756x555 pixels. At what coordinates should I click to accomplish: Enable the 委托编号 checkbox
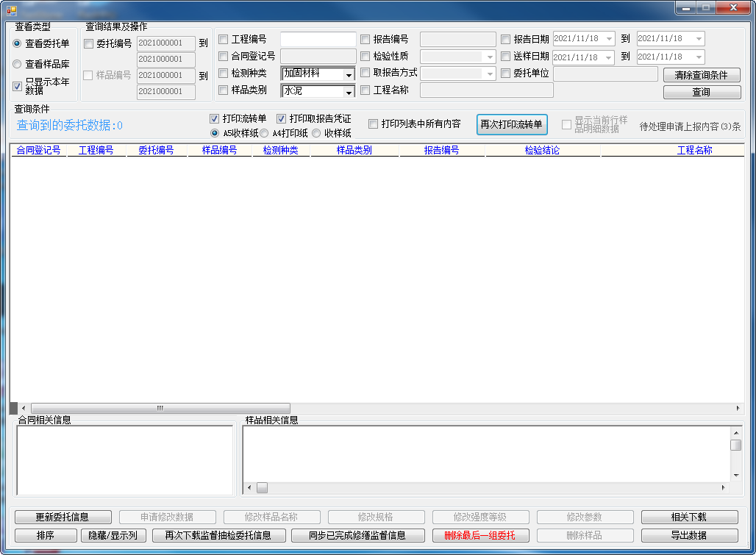(89, 43)
